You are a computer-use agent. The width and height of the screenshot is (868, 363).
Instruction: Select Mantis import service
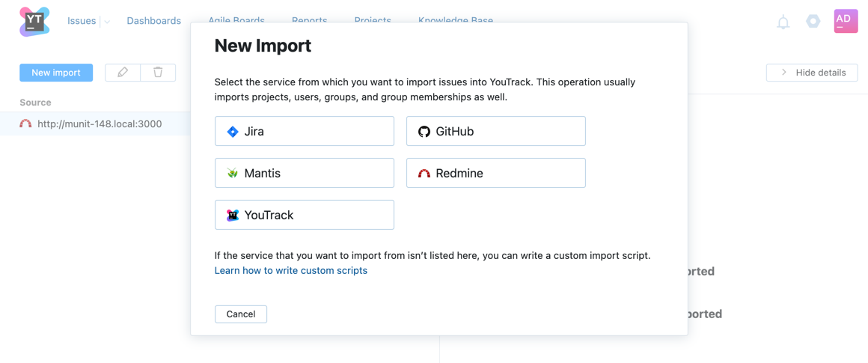point(304,173)
